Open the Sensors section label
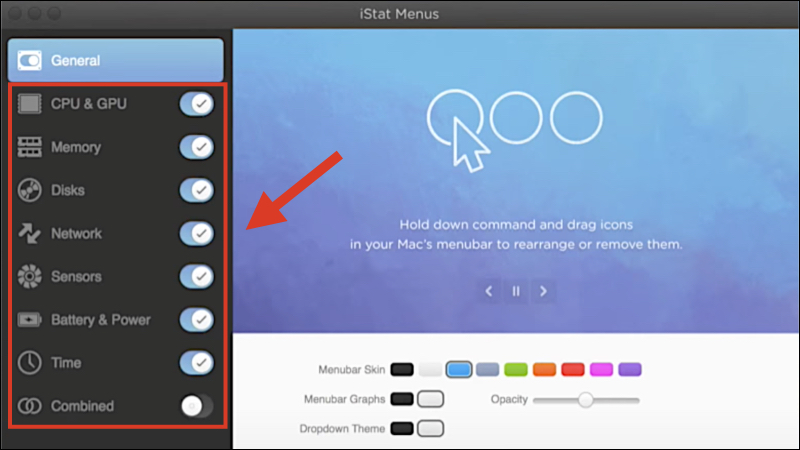Screen dimensions: 800x450 pos(76,277)
